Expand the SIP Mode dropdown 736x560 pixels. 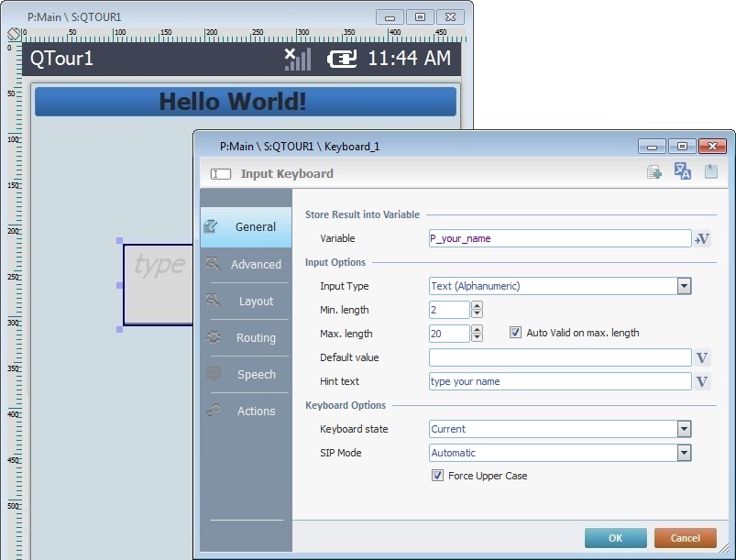pyautogui.click(x=684, y=453)
